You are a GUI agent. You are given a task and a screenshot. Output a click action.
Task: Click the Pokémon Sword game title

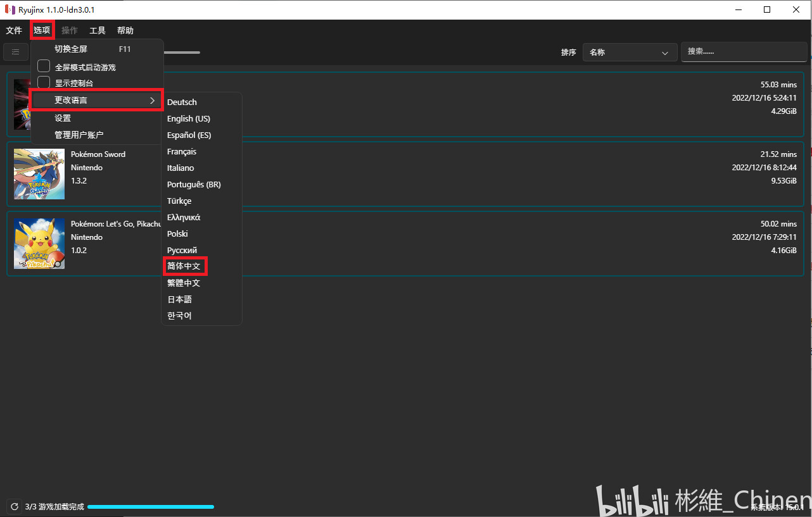98,154
